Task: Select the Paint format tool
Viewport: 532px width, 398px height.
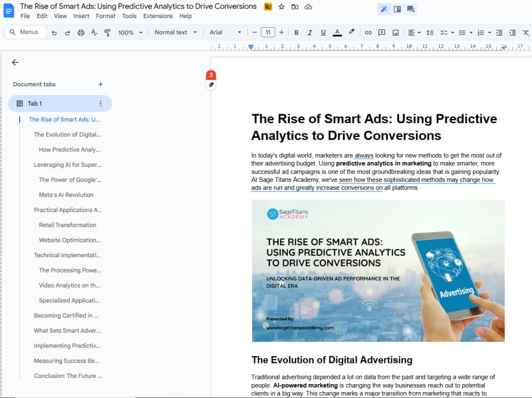Action: (x=107, y=32)
